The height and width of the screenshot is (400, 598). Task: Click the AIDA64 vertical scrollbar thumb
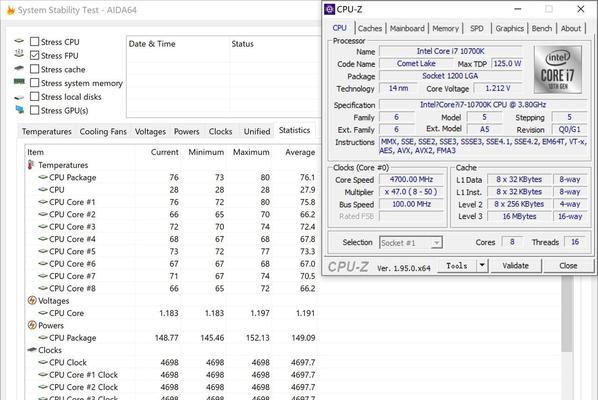click(x=567, y=313)
